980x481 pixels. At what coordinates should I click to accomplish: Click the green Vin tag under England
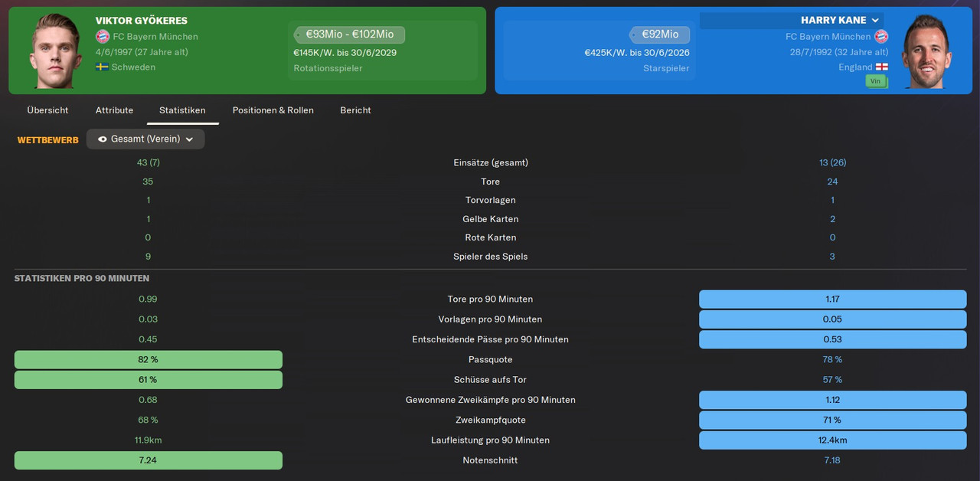[876, 80]
